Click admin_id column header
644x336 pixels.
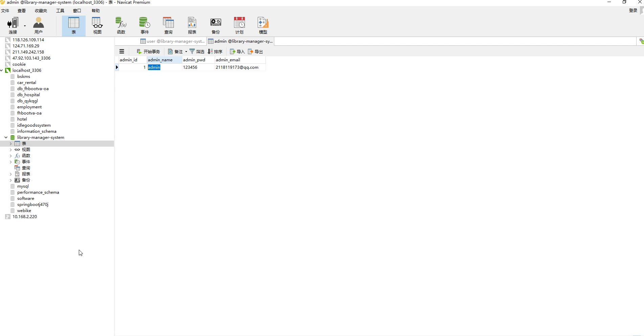pyautogui.click(x=133, y=60)
